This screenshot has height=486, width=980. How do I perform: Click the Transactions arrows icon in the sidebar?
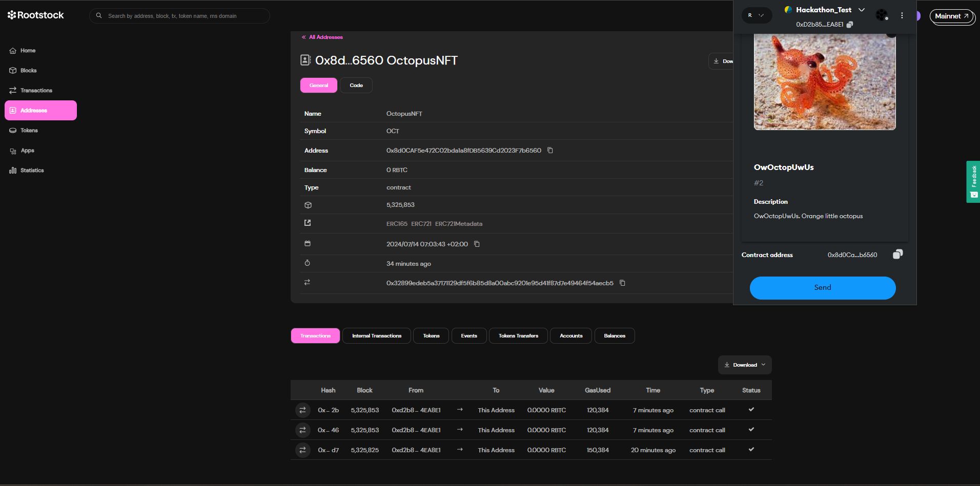coord(13,91)
